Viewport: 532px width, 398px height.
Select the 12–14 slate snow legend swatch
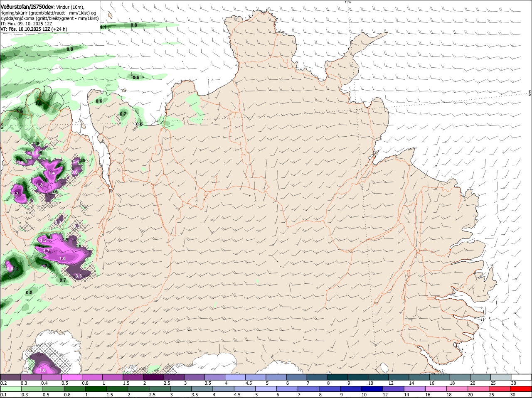tap(399, 377)
